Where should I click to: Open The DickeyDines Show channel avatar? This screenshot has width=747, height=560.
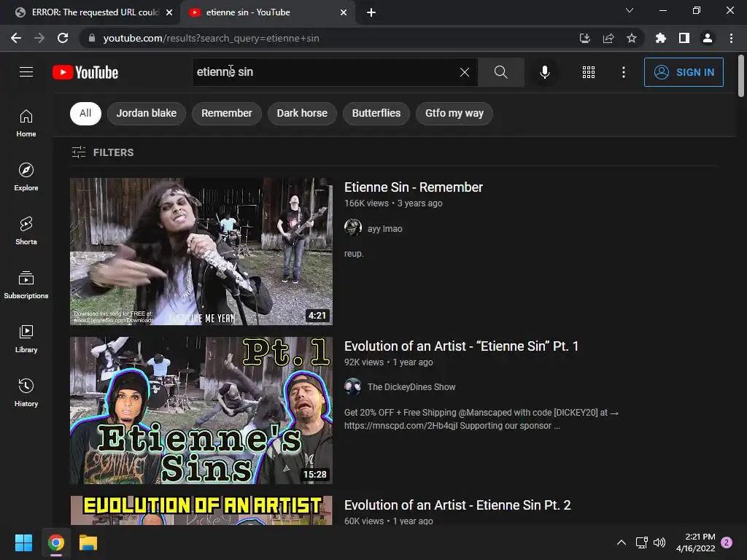click(x=353, y=386)
